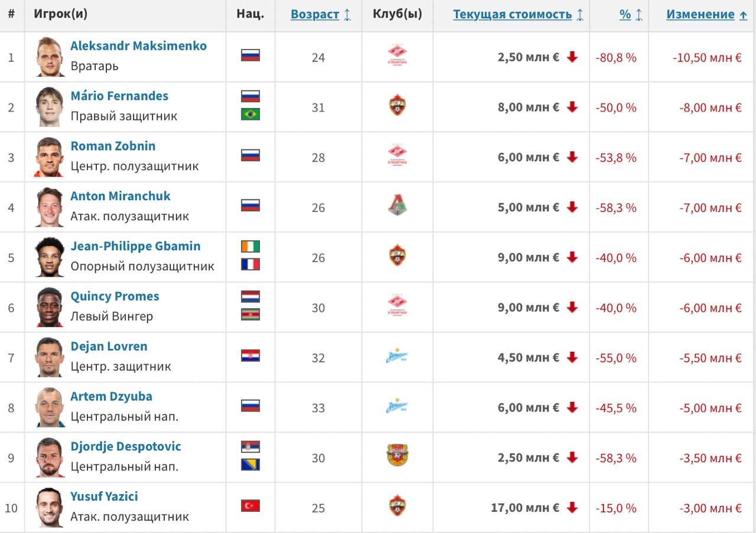Screen dimensions: 756x533
Task: Open Aleksandr Maksimenko player profile
Action: [x=138, y=46]
